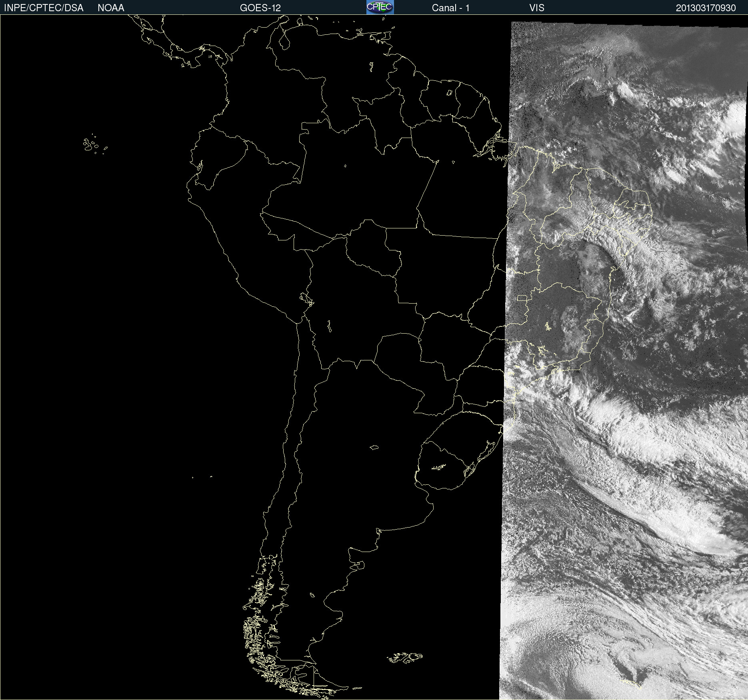This screenshot has height=700, width=748.
Task: Click the CPTEC logo in header
Action: pos(380,7)
